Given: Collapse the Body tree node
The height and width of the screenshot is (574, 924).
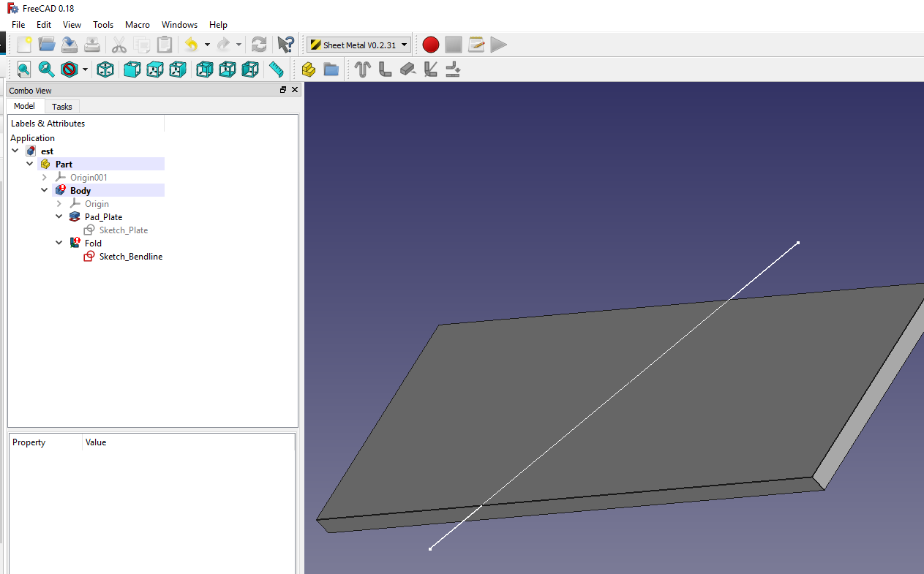Looking at the screenshot, I should 44,190.
